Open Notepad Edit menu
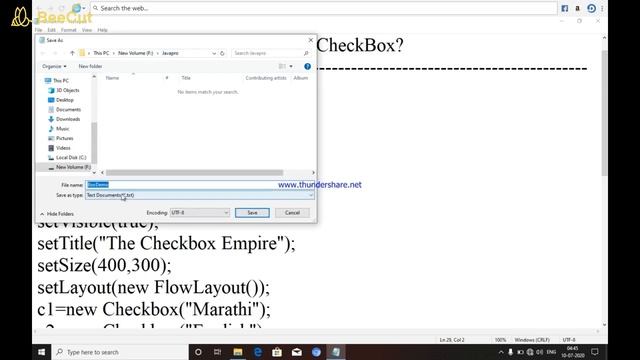640x360 pixels. tap(51, 30)
